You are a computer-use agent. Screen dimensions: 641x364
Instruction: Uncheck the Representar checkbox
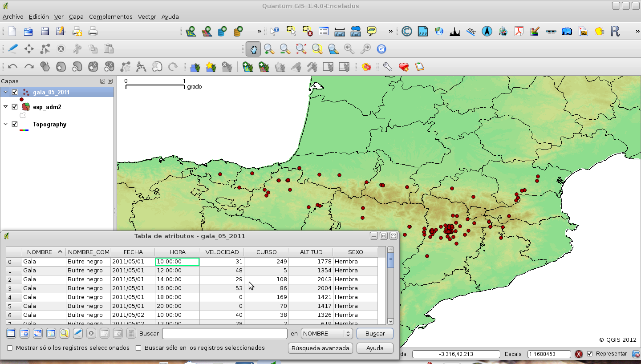point(590,354)
